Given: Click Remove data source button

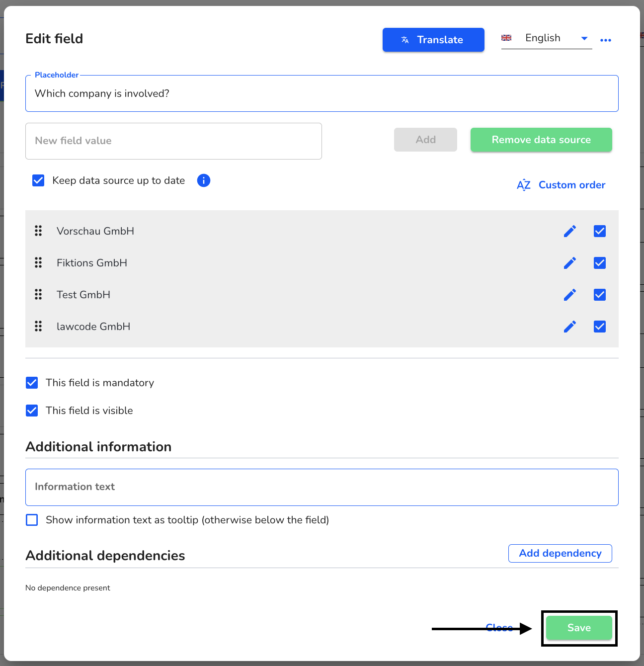Looking at the screenshot, I should (541, 140).
